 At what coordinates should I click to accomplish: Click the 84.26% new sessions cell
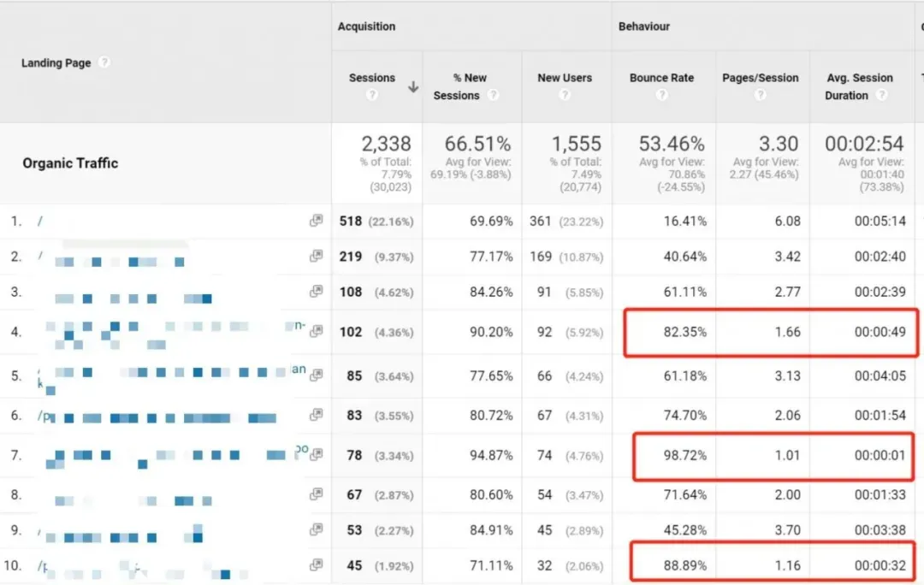[491, 292]
